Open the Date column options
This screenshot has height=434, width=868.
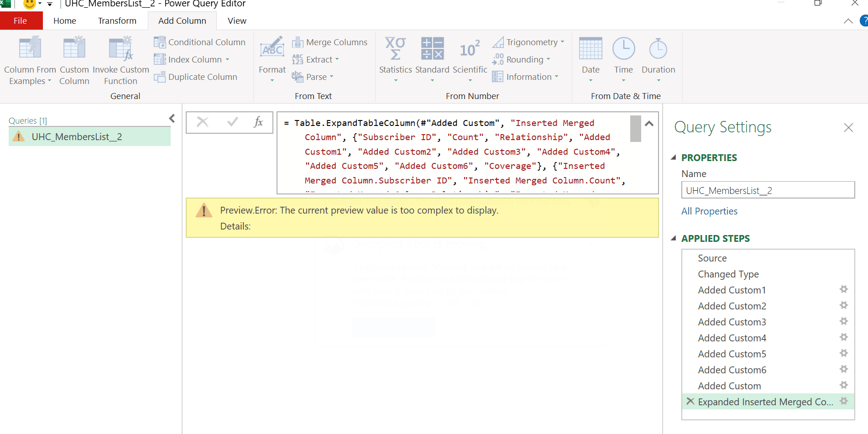click(591, 59)
